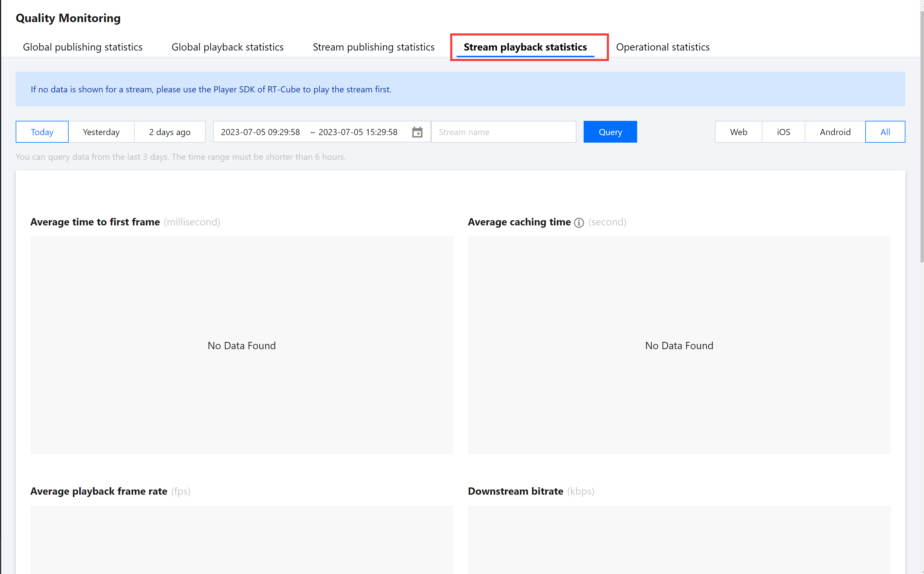The image size is (924, 574).
Task: Select the 2 days ago filter
Action: tap(169, 132)
